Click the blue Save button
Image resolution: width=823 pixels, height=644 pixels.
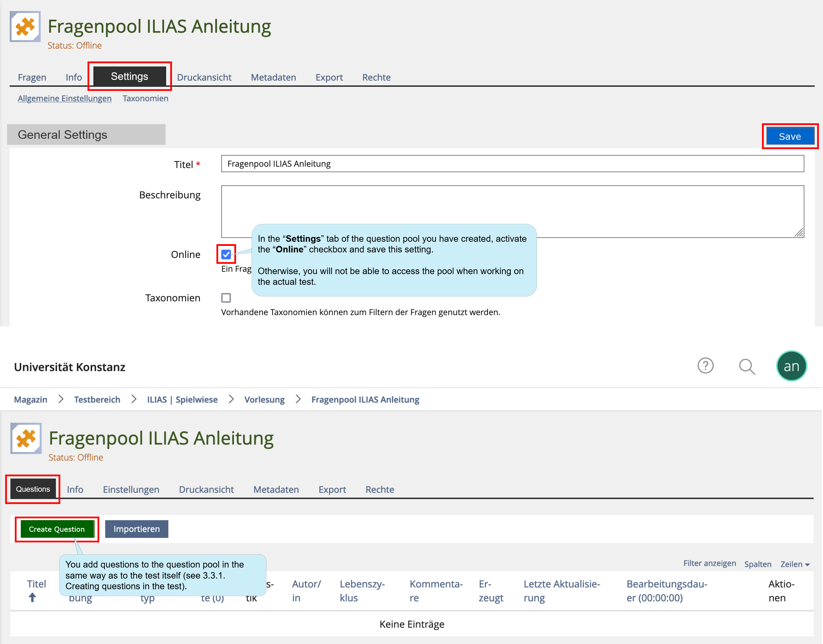click(790, 136)
